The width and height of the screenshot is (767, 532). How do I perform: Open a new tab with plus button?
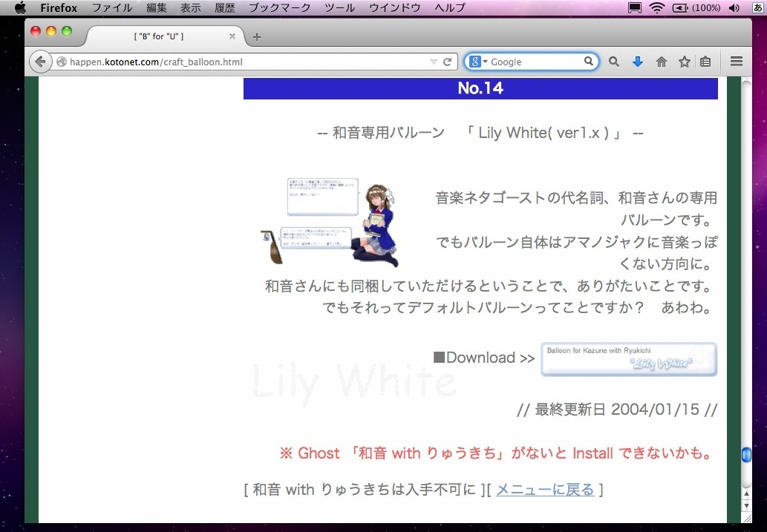(x=257, y=36)
